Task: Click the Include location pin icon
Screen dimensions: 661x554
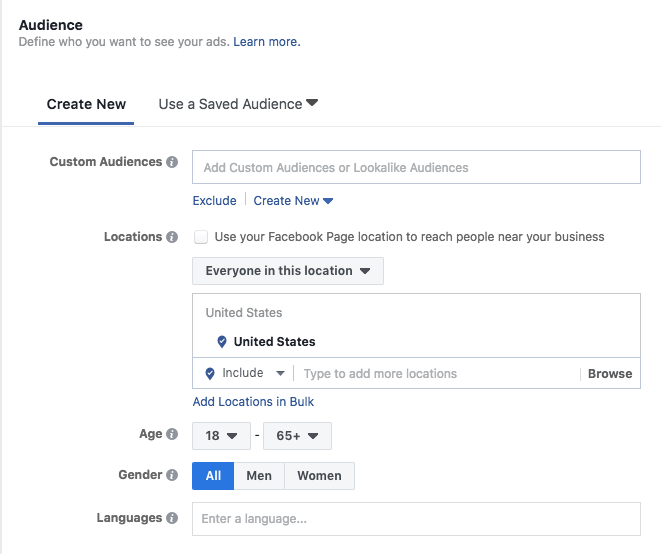Action: (210, 374)
